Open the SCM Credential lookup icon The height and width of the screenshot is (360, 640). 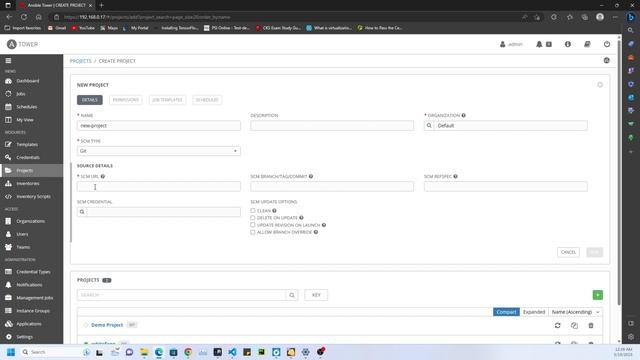pyautogui.click(x=82, y=212)
